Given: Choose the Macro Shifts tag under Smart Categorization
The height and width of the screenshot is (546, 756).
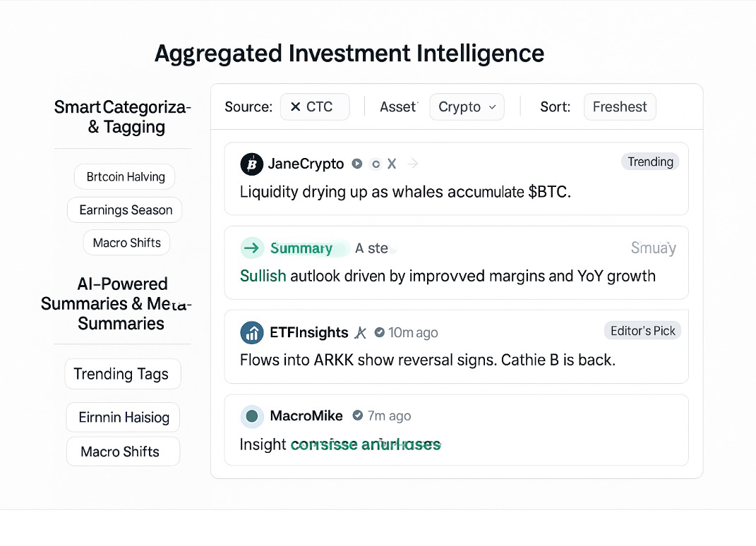Looking at the screenshot, I should pos(126,243).
